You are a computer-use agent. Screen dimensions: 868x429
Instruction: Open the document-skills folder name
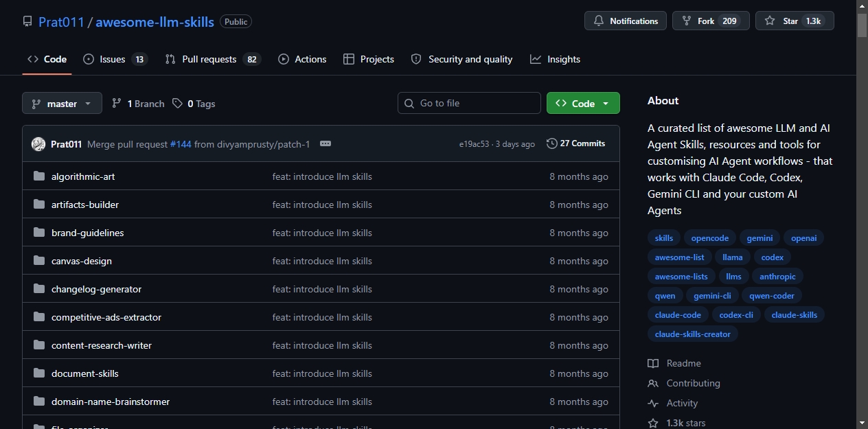point(85,373)
